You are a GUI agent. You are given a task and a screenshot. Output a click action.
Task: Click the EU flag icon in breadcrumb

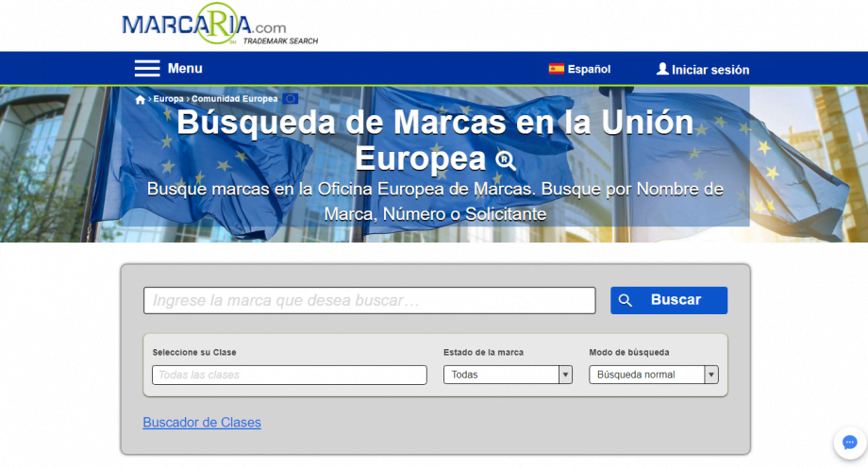pyautogui.click(x=290, y=98)
